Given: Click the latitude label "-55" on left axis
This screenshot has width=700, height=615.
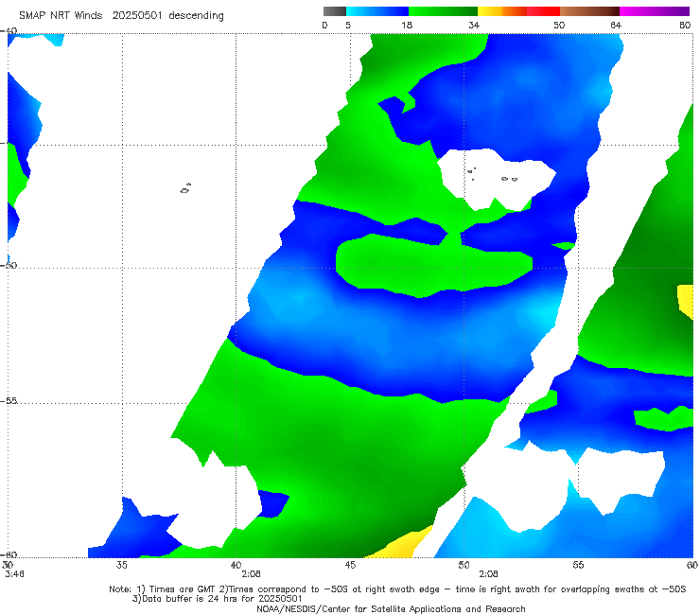Looking at the screenshot, I should 9,400.
